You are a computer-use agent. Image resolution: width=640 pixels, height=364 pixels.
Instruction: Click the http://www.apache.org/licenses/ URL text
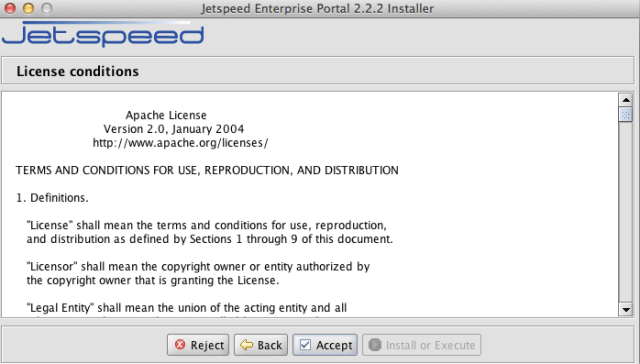[x=180, y=143]
